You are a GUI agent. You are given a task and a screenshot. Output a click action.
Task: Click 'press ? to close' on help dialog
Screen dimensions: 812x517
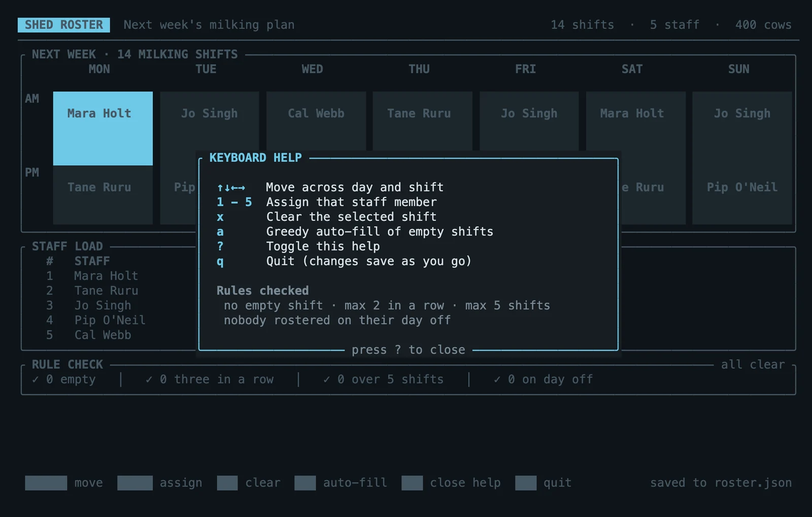[x=409, y=350]
